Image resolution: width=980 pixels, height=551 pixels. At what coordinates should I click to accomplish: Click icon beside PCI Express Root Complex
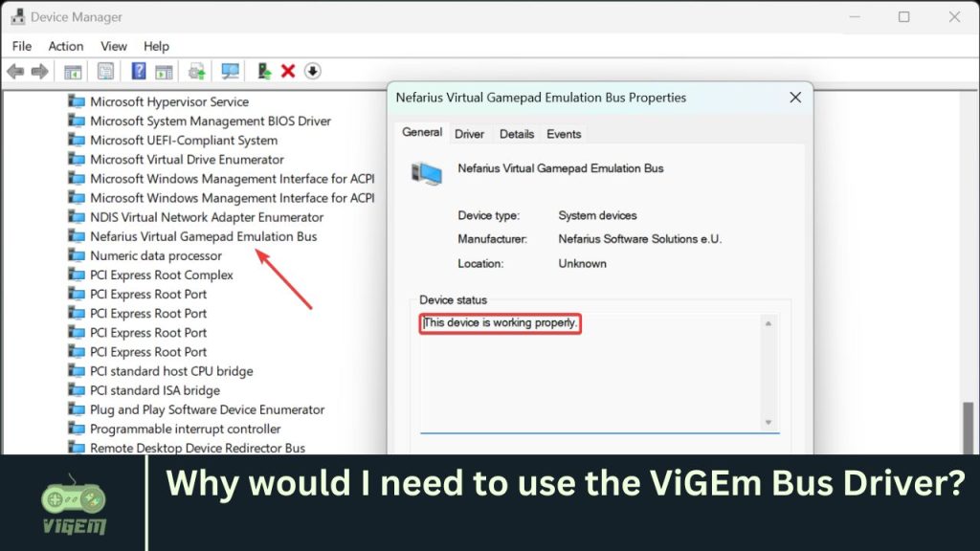click(77, 275)
